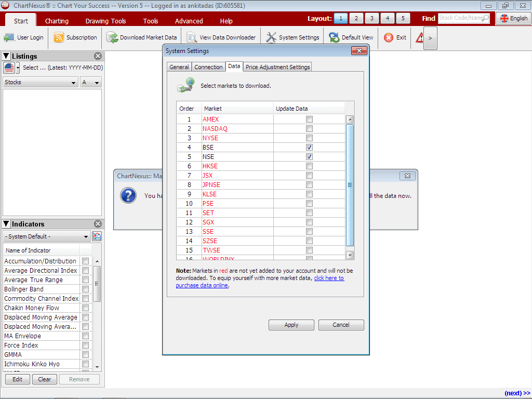Switch to the General settings tab

(x=179, y=67)
